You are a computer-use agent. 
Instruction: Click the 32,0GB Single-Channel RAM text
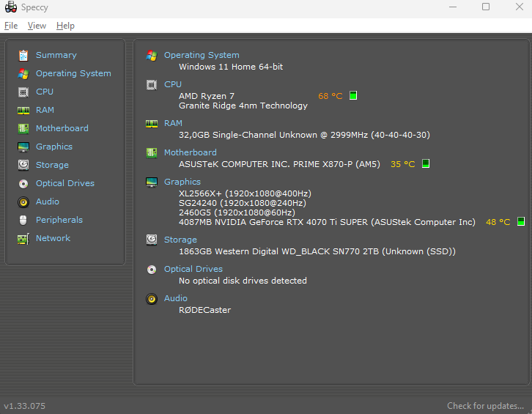pyautogui.click(x=304, y=135)
